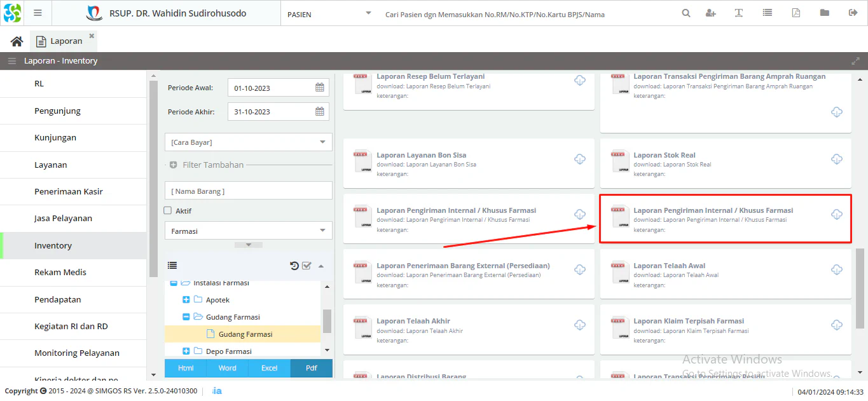Click the history reset icon above the tree
Image resolution: width=868 pixels, height=401 pixels.
pyautogui.click(x=294, y=266)
